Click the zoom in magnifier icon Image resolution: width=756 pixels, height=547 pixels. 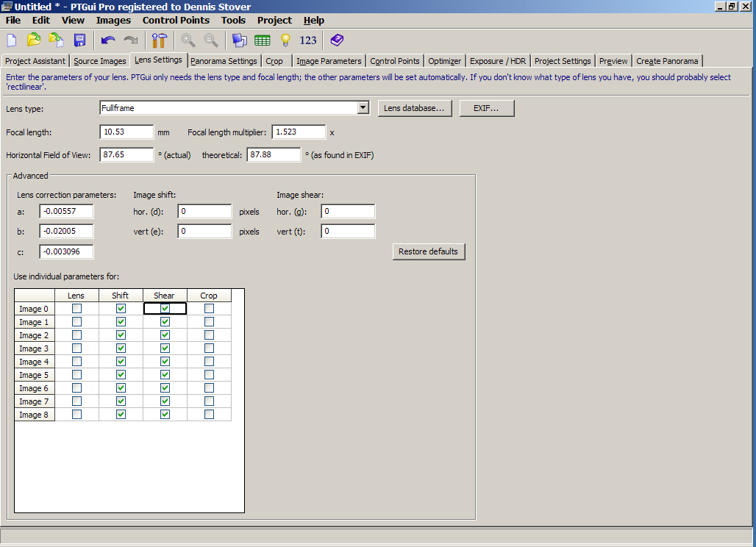[x=188, y=40]
